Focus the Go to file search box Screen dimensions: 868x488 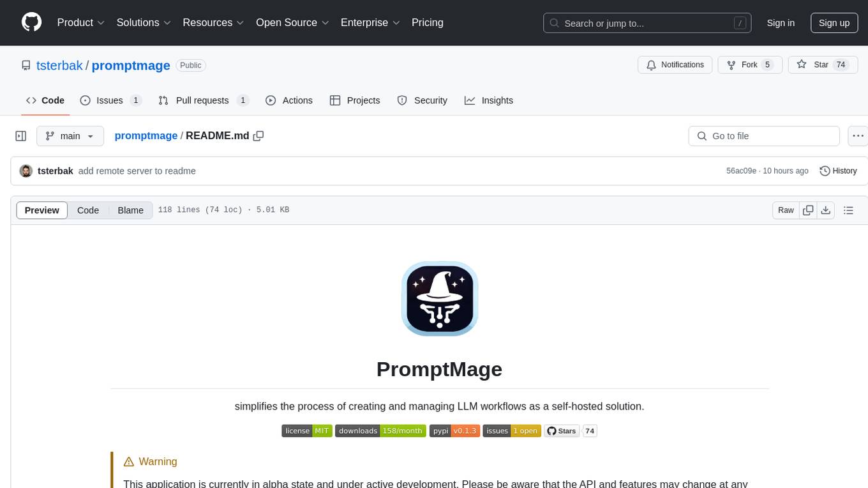click(x=764, y=136)
